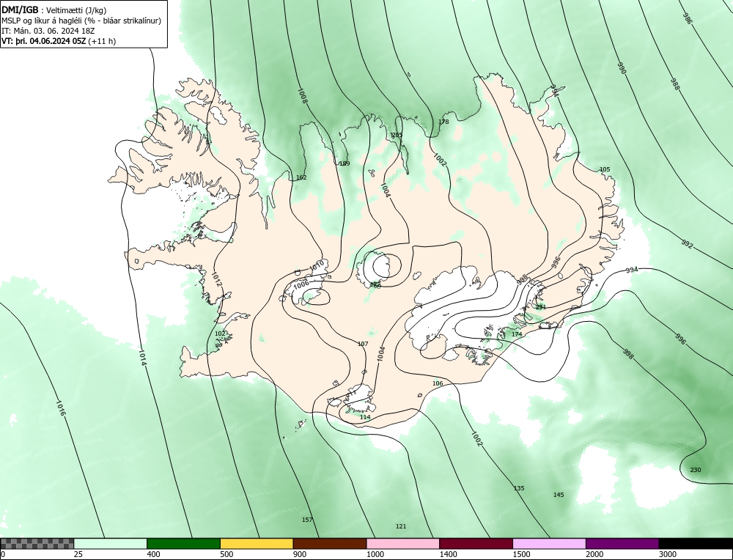Click the isobar label '1006'

[301, 283]
